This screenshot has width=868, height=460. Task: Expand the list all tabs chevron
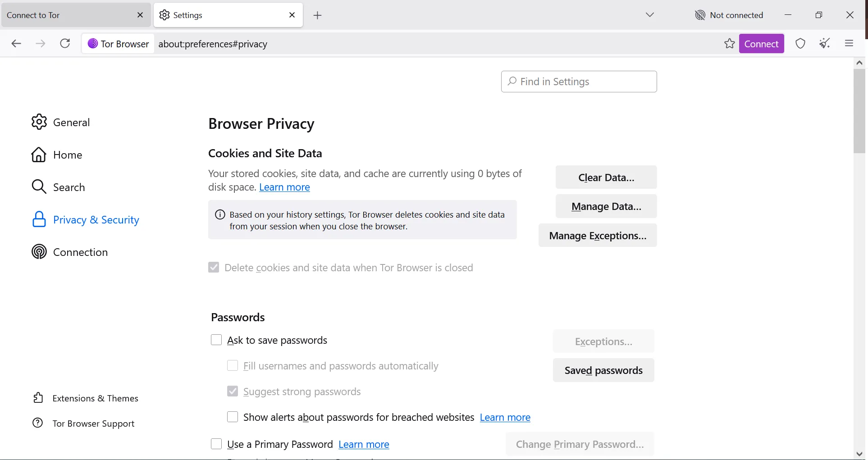pyautogui.click(x=649, y=15)
